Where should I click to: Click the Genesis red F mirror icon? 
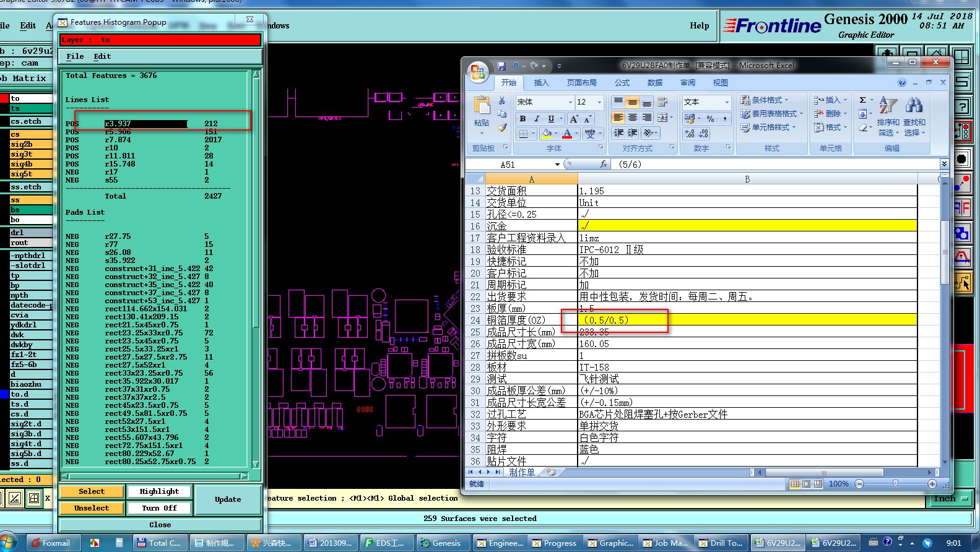[x=963, y=207]
